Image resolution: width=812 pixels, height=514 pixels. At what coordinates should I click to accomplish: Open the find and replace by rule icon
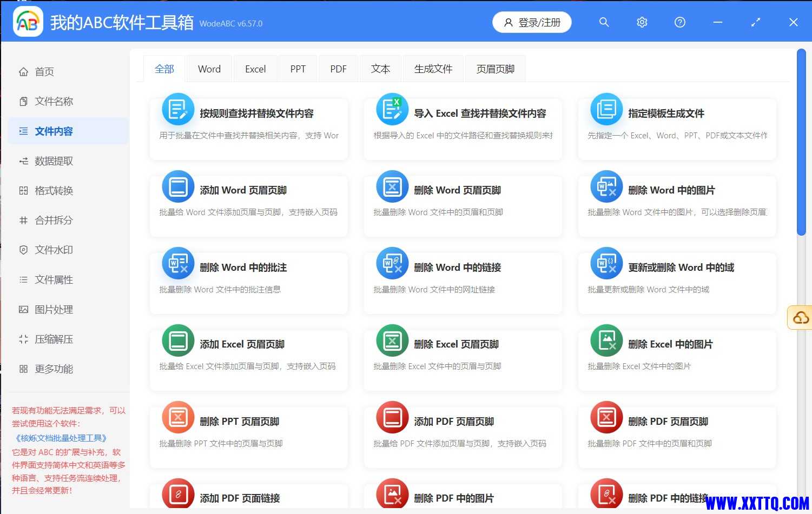(178, 110)
